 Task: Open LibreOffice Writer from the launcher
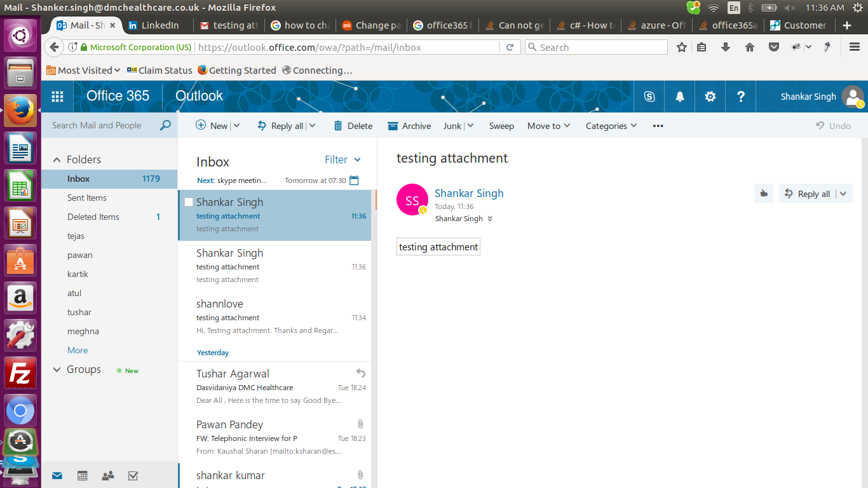coord(20,149)
